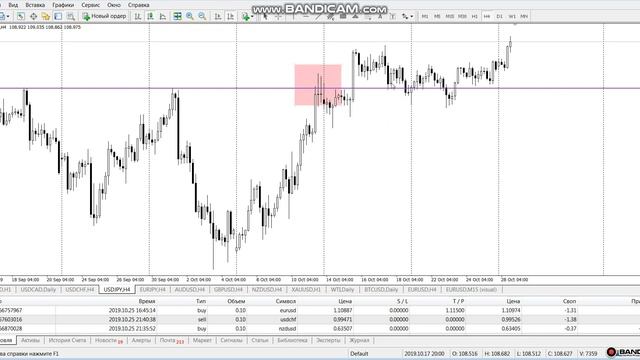Zoom out on the chart
Viewport: 640px width, 360px height.
point(202,16)
